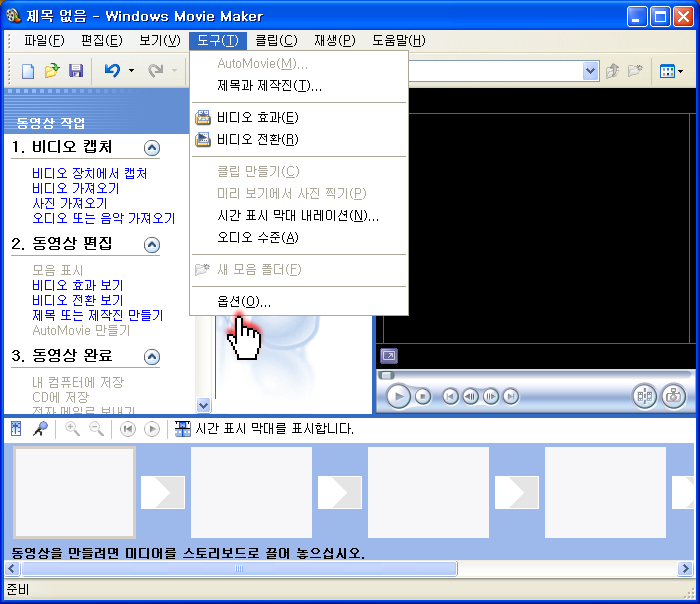Open the 재생(P) menu
The height and width of the screenshot is (604, 700).
click(x=334, y=41)
